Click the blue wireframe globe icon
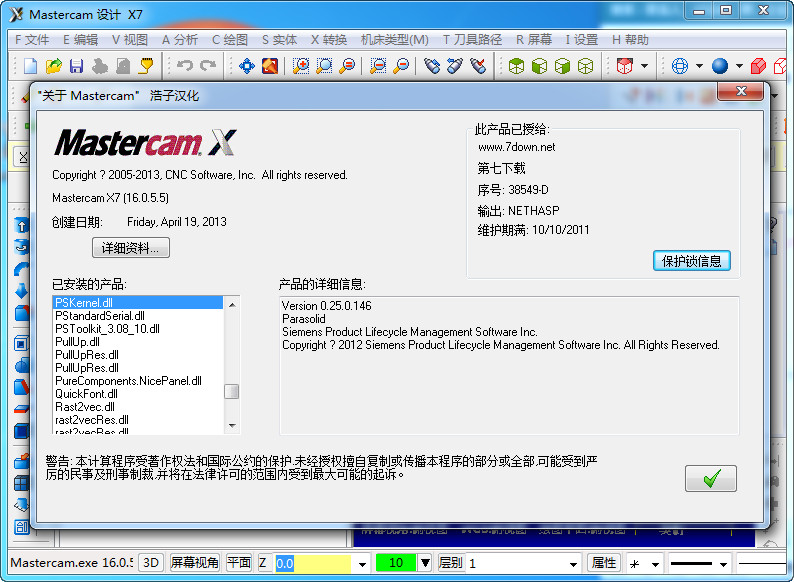This screenshot has height=582, width=794. (680, 66)
